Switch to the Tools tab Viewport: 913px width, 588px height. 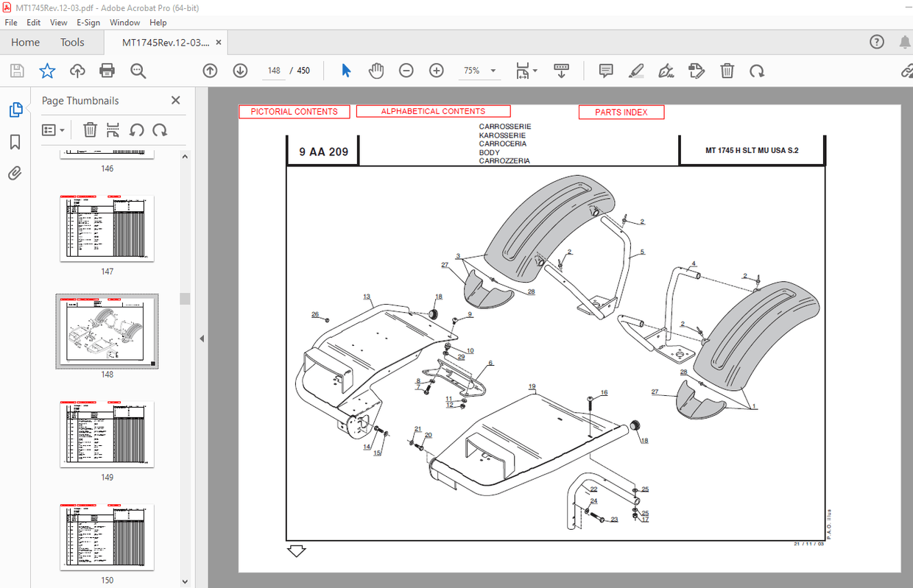(x=71, y=42)
